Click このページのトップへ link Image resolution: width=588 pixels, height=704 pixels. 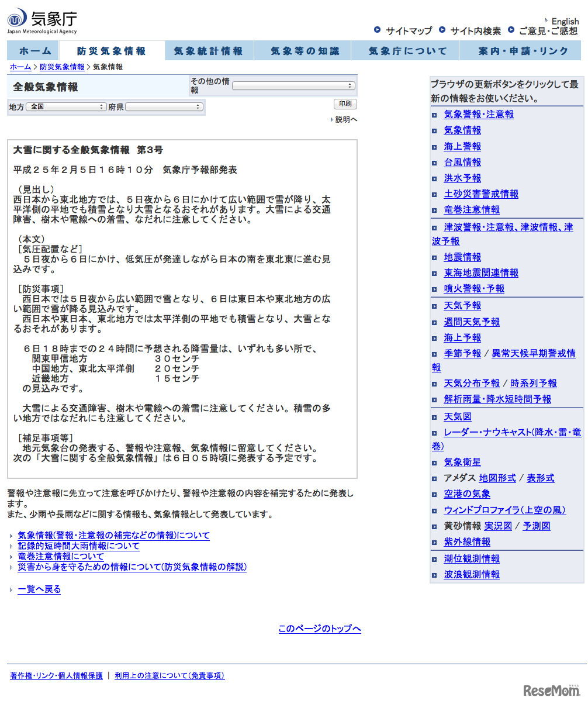tap(320, 629)
